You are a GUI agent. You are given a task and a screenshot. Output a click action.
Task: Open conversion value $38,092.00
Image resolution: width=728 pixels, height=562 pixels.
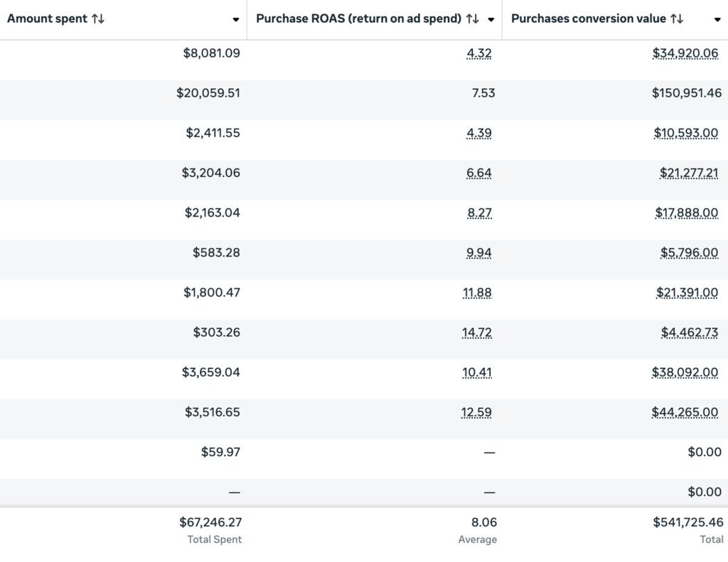click(x=685, y=372)
